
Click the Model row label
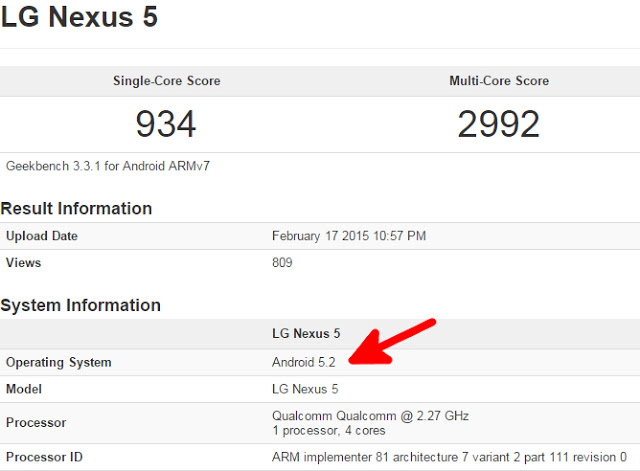click(24, 389)
